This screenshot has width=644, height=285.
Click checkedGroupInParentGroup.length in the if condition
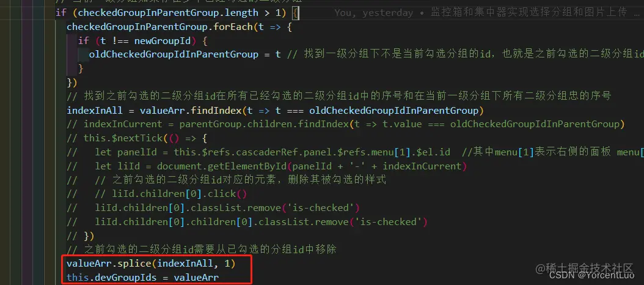[x=169, y=13]
